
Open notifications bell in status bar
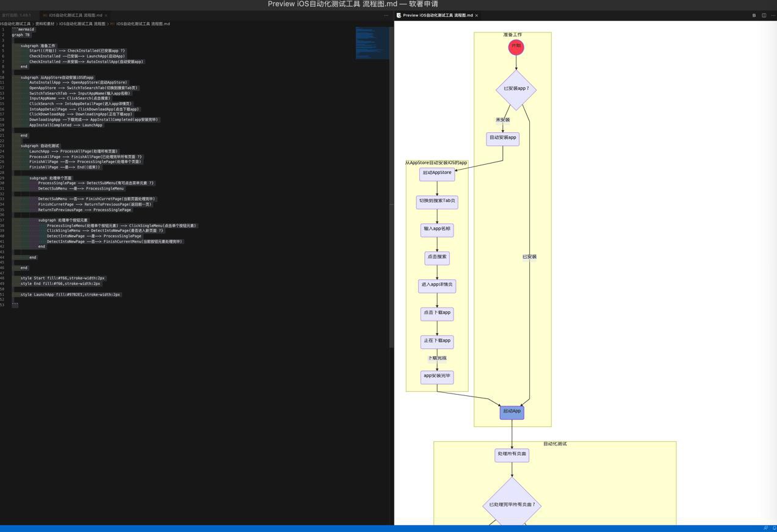[774, 528]
